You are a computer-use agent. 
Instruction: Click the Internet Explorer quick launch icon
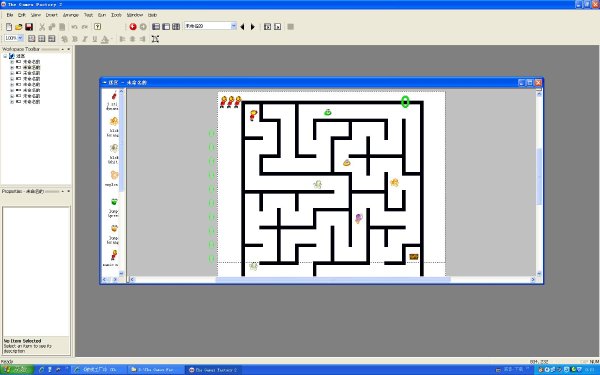[41, 370]
